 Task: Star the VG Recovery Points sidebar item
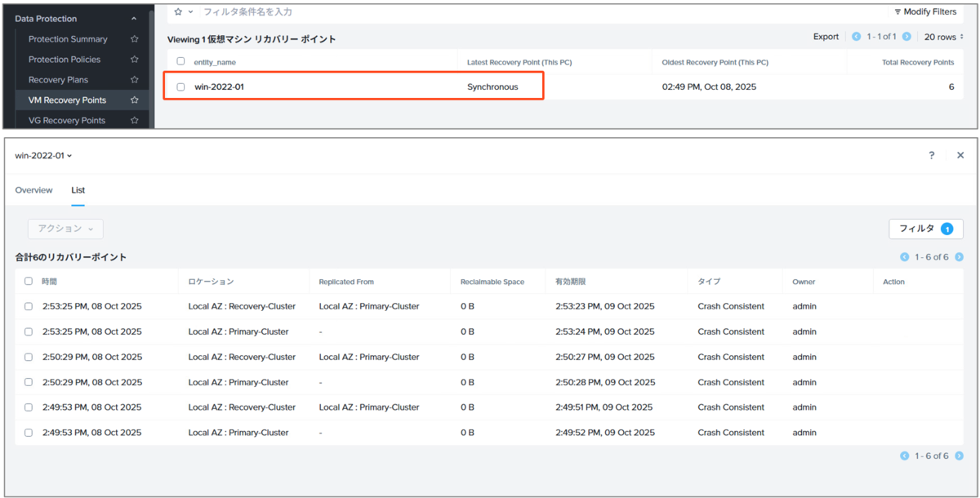point(135,121)
